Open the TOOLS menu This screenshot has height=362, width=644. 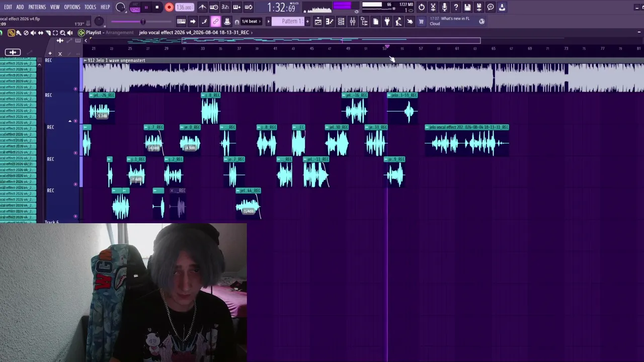tap(91, 7)
